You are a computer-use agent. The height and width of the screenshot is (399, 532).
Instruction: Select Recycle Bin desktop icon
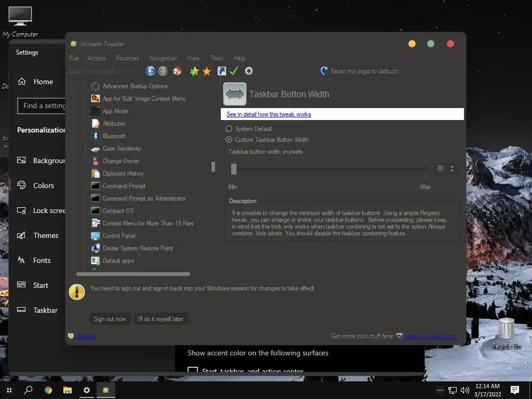click(x=506, y=333)
